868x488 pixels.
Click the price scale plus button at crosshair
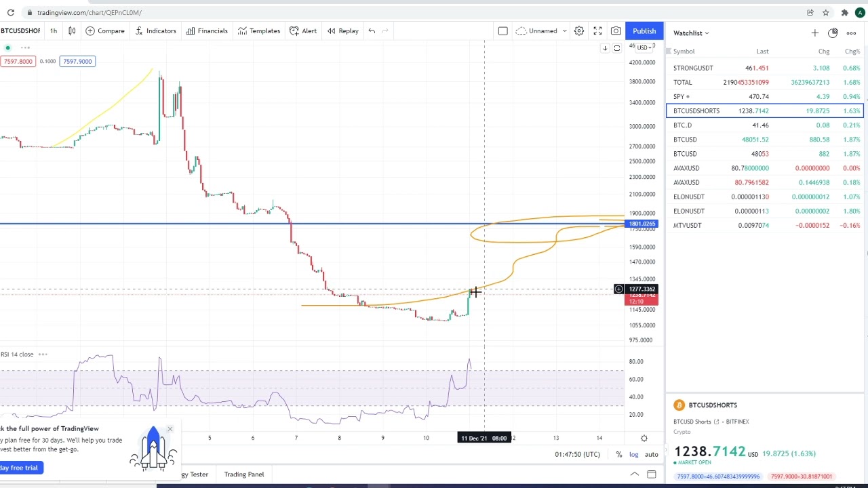coord(618,289)
